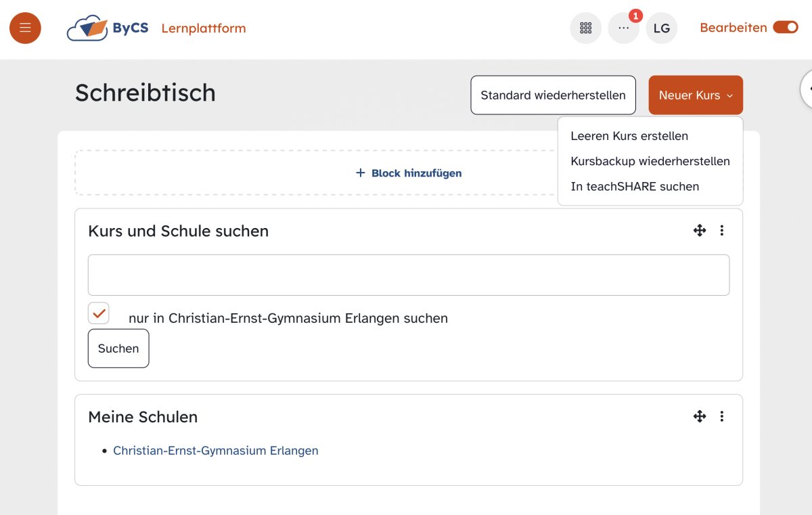Click move icon on Kurs und Schule suchen block
Viewport: 812px width, 515px height.
pos(700,231)
